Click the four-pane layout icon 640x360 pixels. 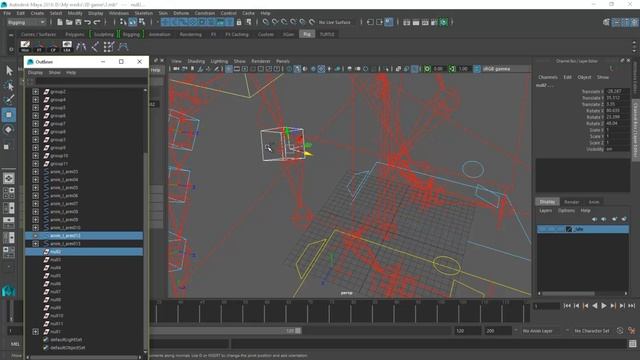tap(9, 193)
